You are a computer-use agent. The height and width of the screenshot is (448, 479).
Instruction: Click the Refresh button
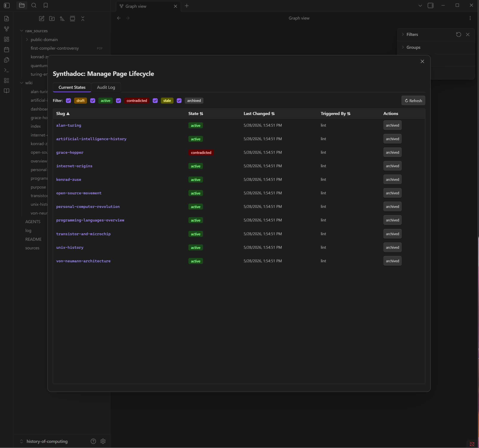[413, 101]
